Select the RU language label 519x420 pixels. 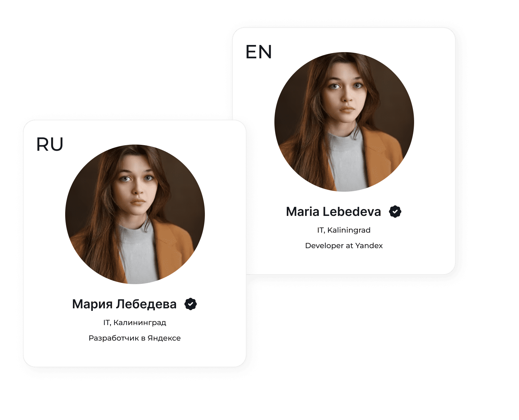pos(50,144)
